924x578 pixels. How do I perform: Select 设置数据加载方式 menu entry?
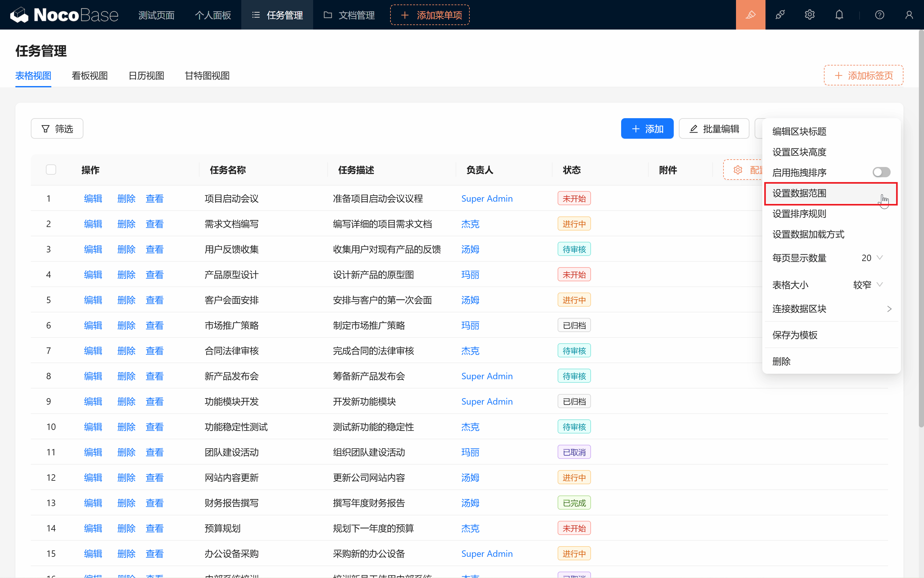[x=831, y=234]
